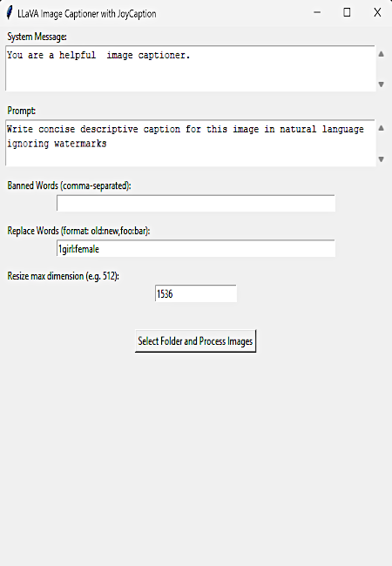The height and width of the screenshot is (566, 392).
Task: Click the 'System Message:' label
Action: (x=37, y=37)
